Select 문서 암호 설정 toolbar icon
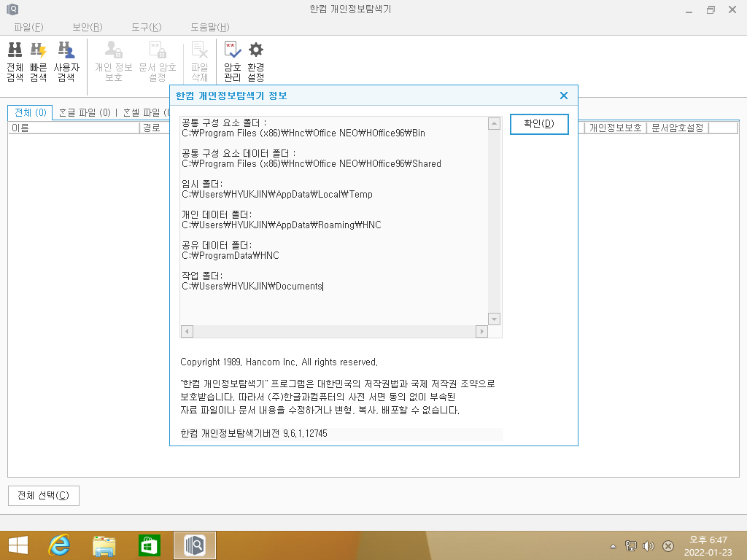 158,61
